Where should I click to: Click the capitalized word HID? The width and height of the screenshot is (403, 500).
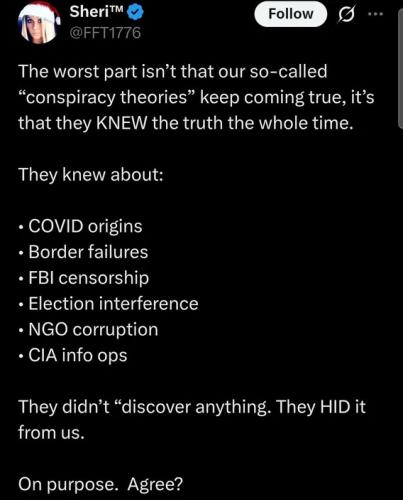coord(335,407)
